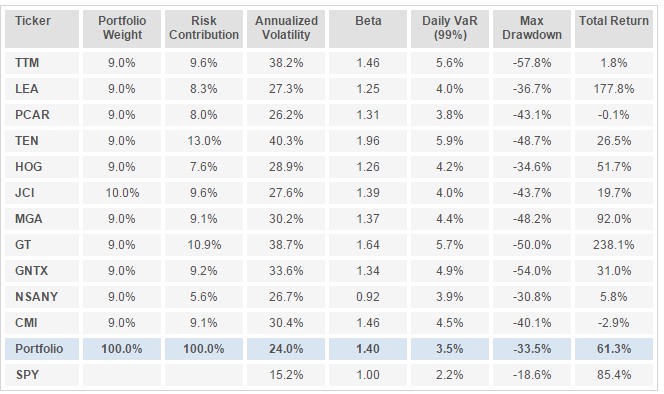Select TEN's 1.96 beta cell
Screen dimensions: 664x394
coord(368,141)
